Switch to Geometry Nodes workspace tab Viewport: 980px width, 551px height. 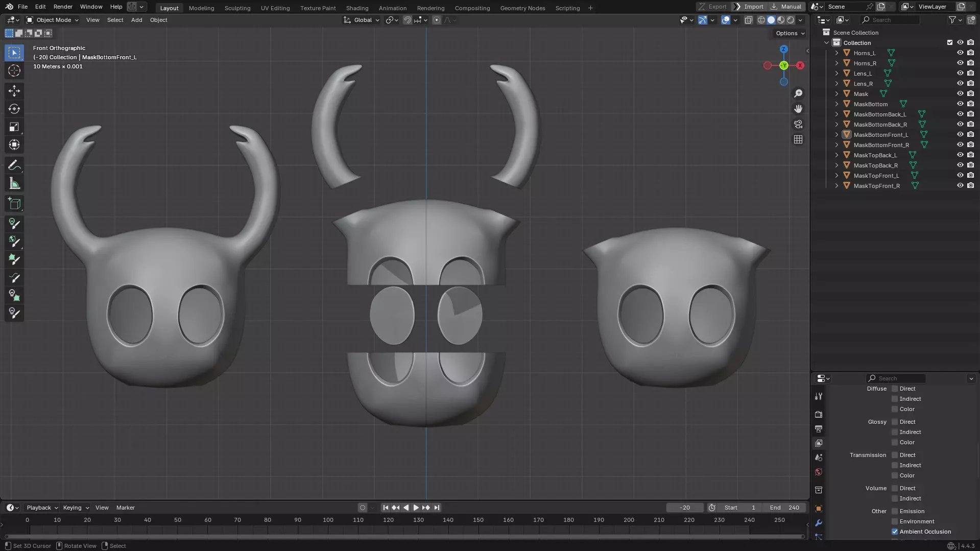[x=522, y=8]
